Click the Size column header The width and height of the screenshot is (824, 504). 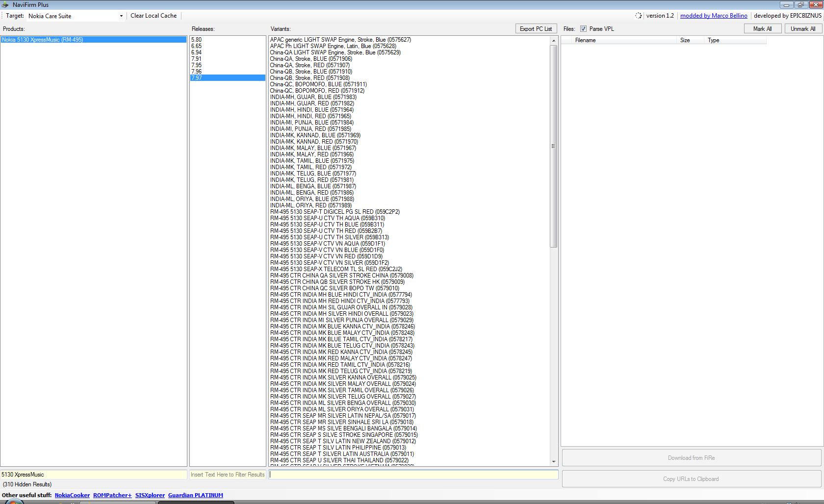pos(690,40)
